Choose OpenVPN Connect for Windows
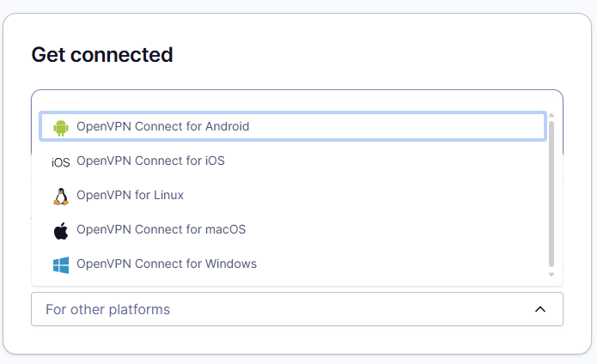Screen dimensions: 597x364 coord(167,264)
